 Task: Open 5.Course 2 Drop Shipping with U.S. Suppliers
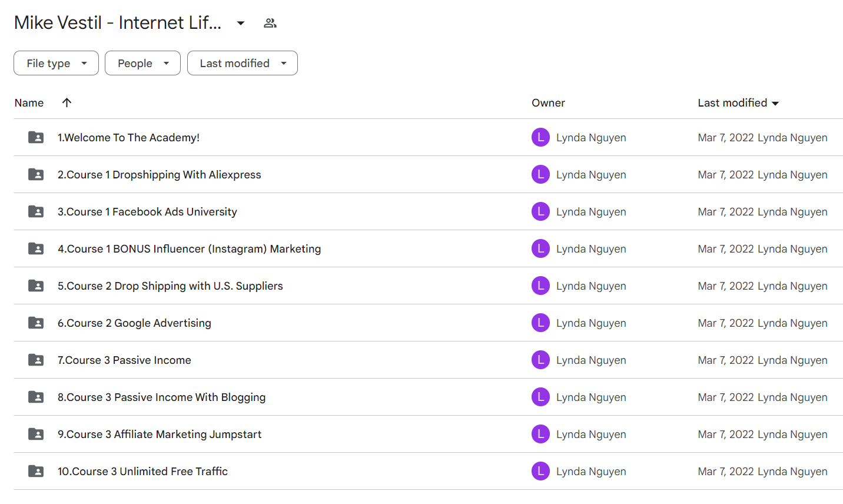[x=170, y=286]
